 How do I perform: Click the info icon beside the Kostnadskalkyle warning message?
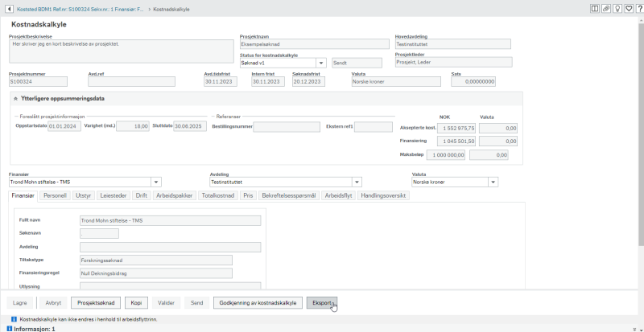point(14,319)
